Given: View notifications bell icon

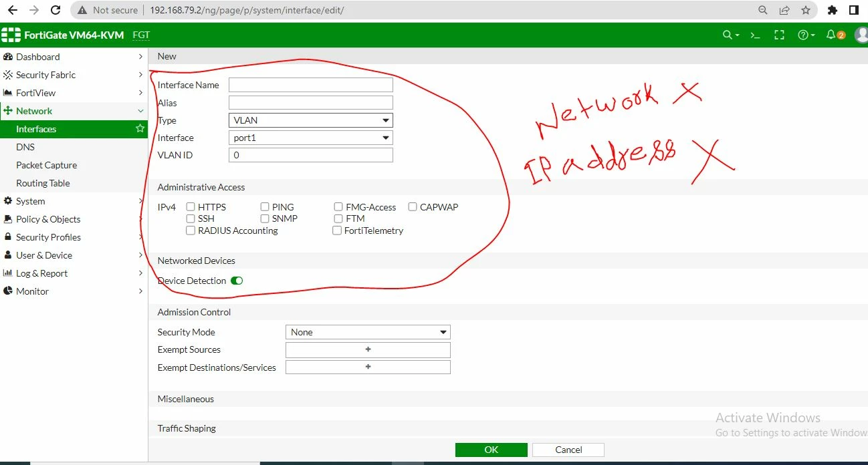Looking at the screenshot, I should (831, 35).
